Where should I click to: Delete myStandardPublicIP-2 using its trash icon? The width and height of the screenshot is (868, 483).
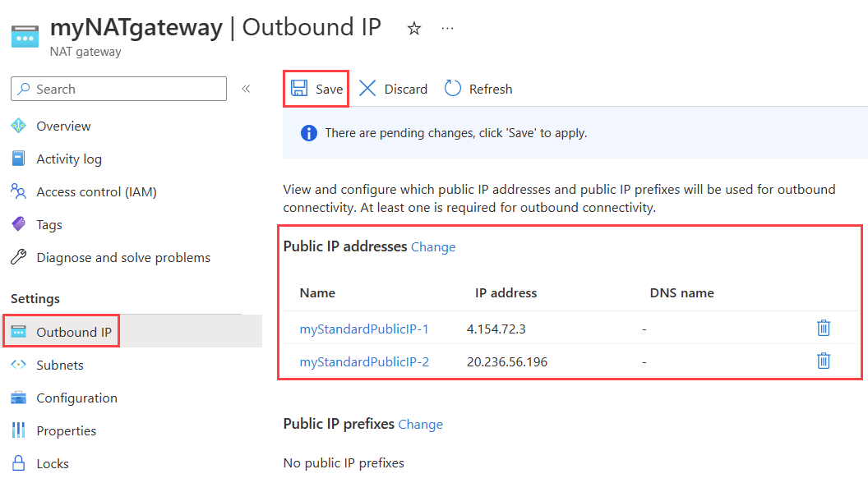click(824, 361)
